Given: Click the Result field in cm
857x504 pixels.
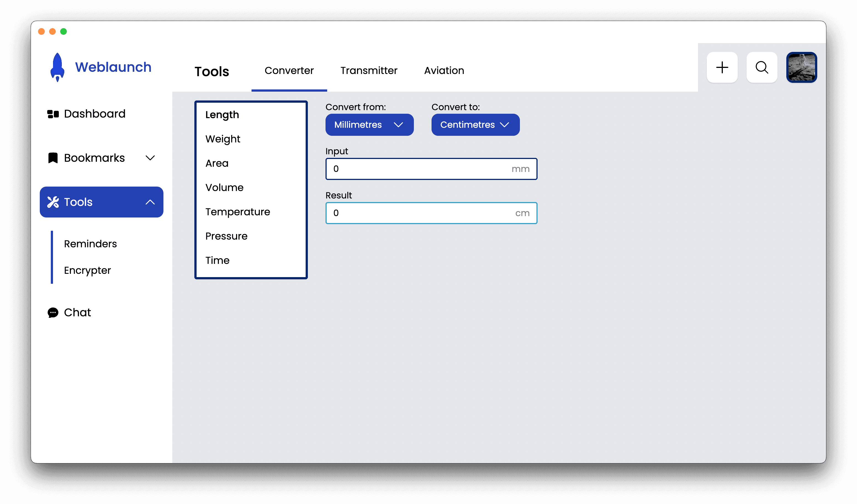Looking at the screenshot, I should point(431,213).
